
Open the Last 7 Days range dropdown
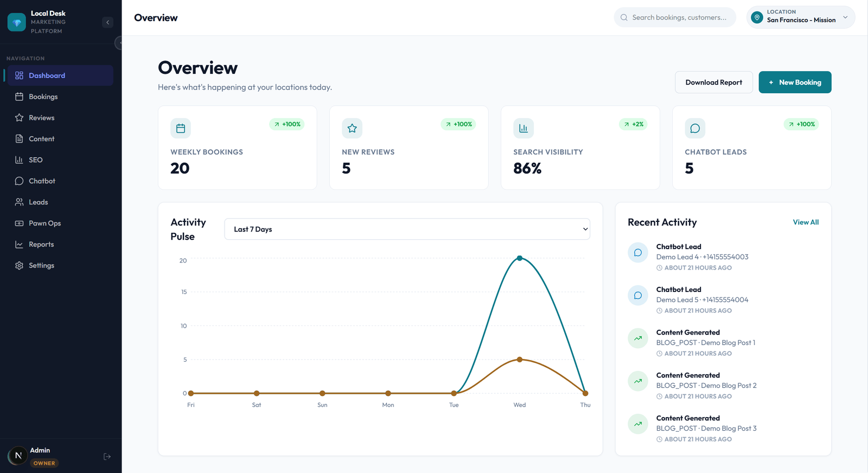click(407, 229)
